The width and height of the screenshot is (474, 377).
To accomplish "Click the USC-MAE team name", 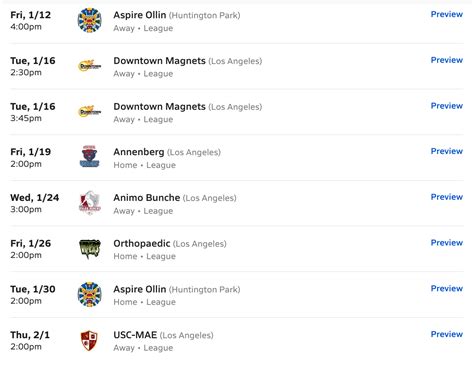I will [x=135, y=335].
